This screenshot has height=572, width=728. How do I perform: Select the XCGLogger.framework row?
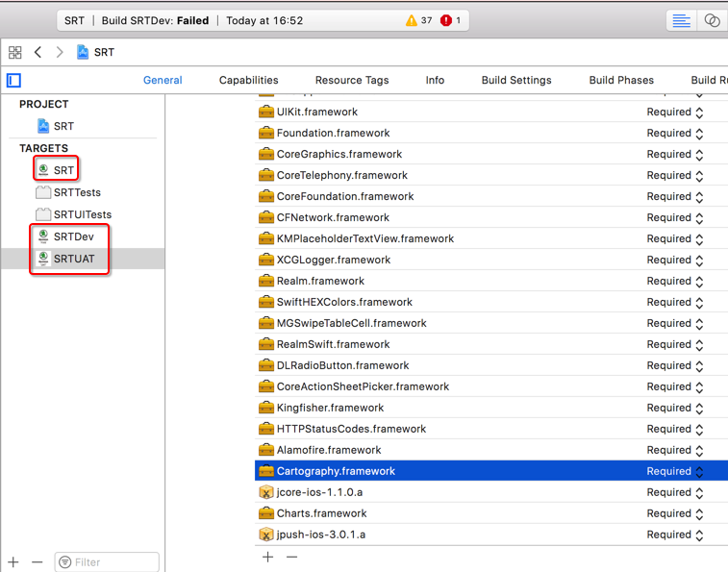491,260
